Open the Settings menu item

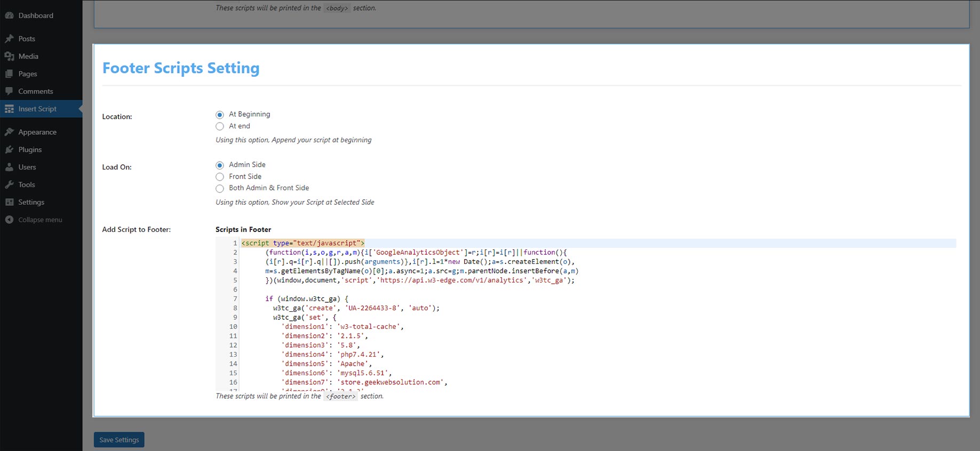[41, 202]
